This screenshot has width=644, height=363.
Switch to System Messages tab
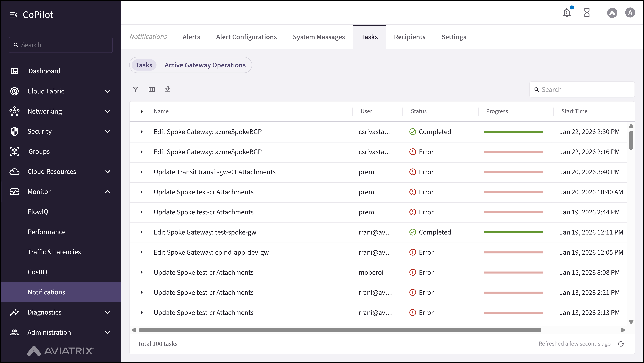point(319,37)
